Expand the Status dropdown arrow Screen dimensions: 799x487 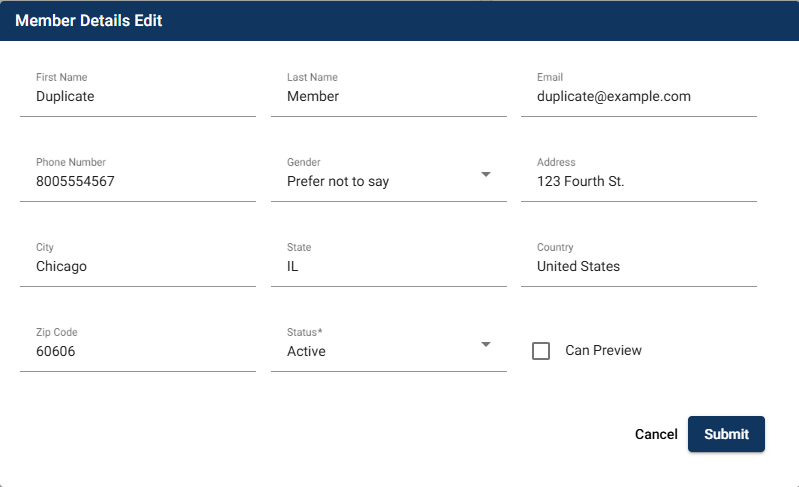coord(486,344)
